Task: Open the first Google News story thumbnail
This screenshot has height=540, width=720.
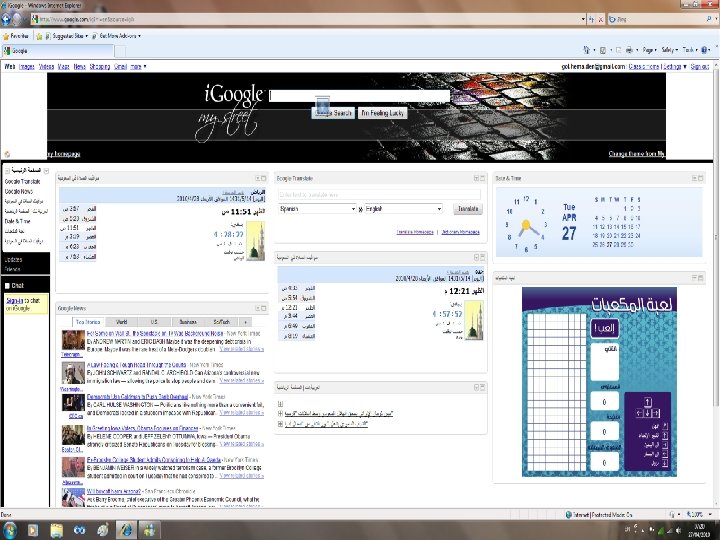Action: pos(73,340)
